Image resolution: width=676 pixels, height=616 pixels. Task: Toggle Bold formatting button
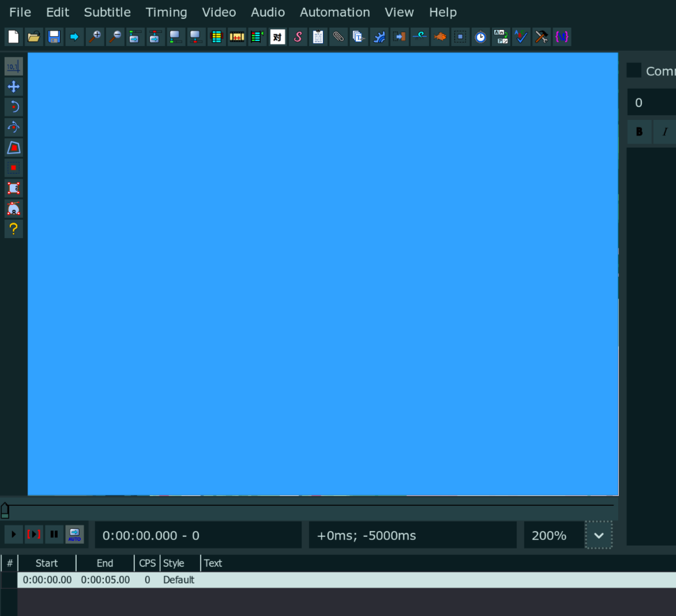point(639,132)
